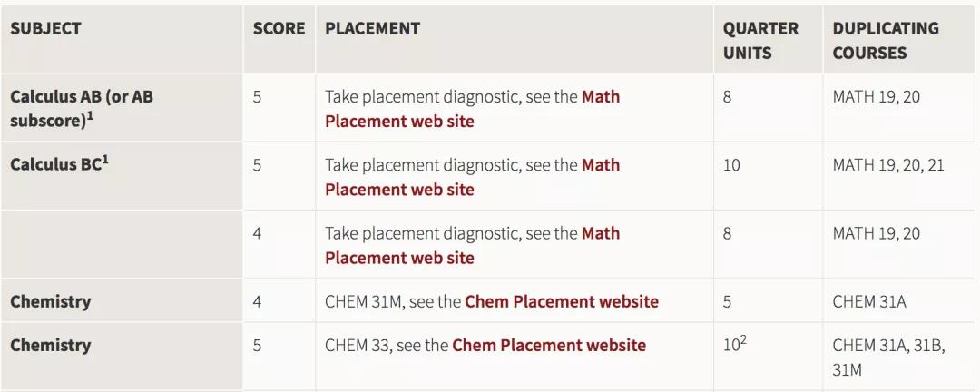Click the quarter units value for Chemistry score 5
The width and height of the screenshot is (980, 392).
(733, 345)
